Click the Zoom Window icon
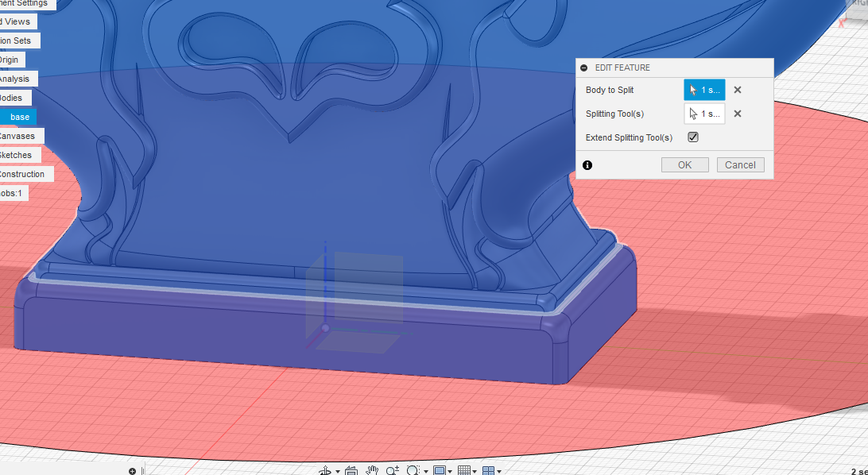 click(x=413, y=470)
